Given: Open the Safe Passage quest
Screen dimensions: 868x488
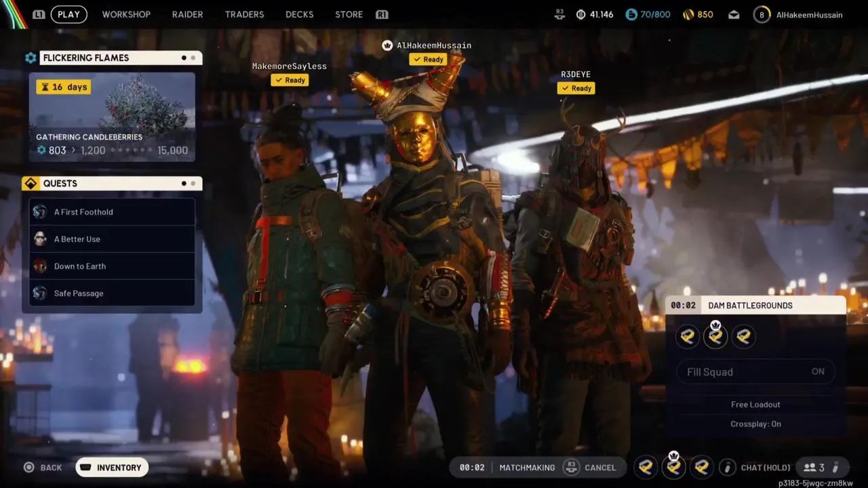Looking at the screenshot, I should [x=112, y=293].
